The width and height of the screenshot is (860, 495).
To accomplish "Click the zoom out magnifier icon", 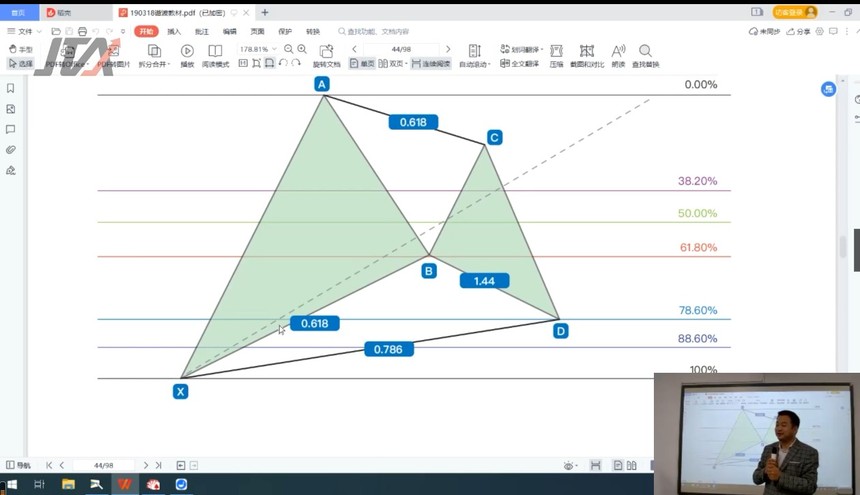I will tap(288, 49).
